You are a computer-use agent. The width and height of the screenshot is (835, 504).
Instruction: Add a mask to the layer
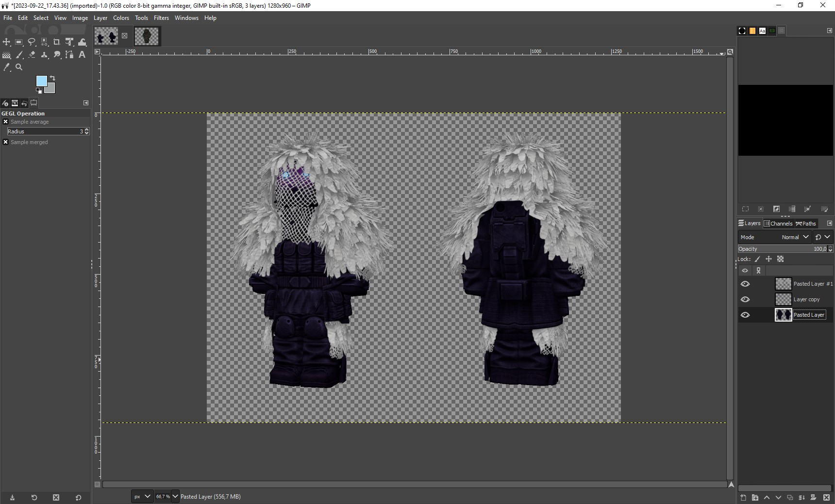point(814,497)
